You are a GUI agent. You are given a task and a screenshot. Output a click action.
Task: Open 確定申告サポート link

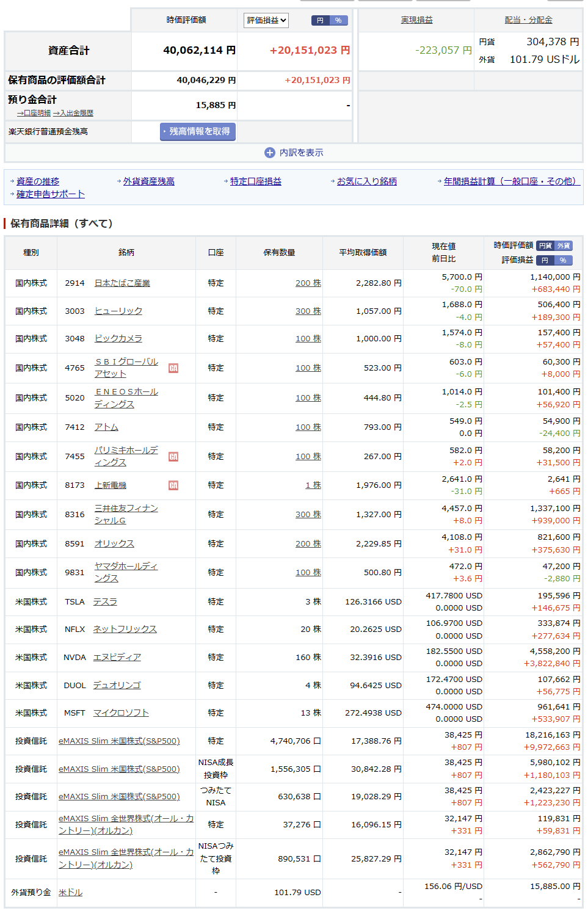50,194
